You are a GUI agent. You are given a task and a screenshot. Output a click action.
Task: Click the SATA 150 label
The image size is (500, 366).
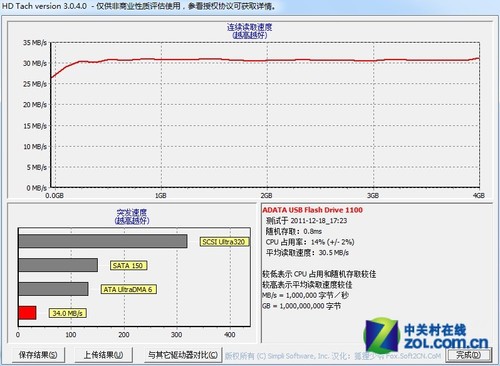coord(128,265)
